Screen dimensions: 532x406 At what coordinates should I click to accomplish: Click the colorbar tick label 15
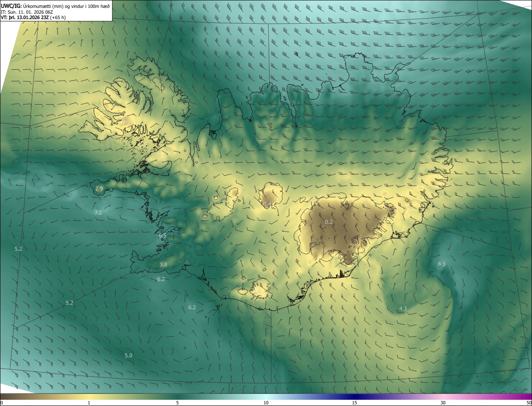(x=355, y=403)
